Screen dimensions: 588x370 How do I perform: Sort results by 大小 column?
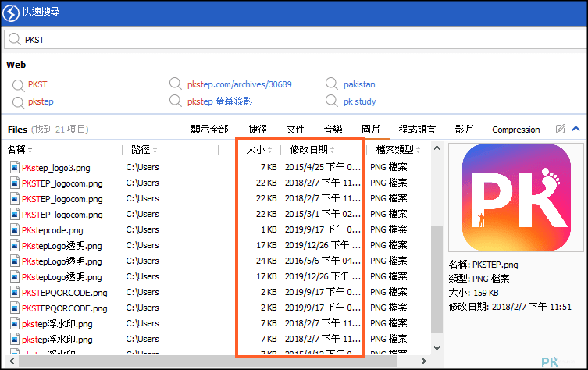tap(258, 150)
